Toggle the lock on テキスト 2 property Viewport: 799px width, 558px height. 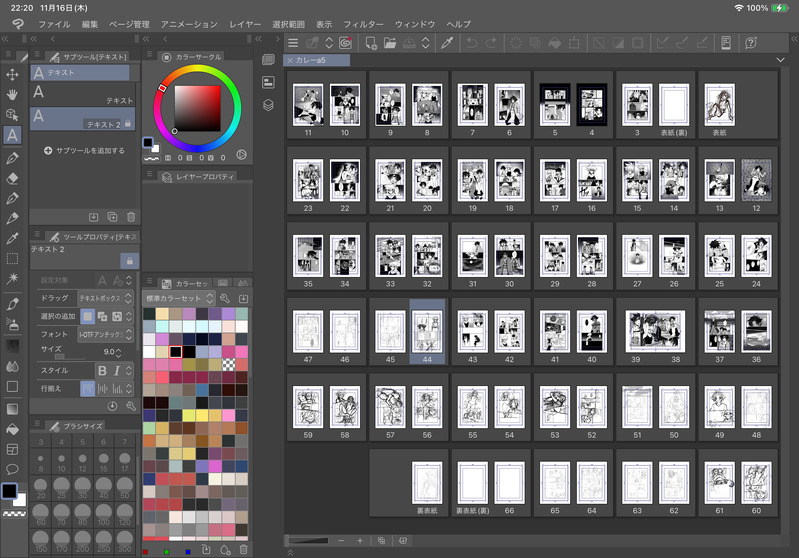point(129,261)
